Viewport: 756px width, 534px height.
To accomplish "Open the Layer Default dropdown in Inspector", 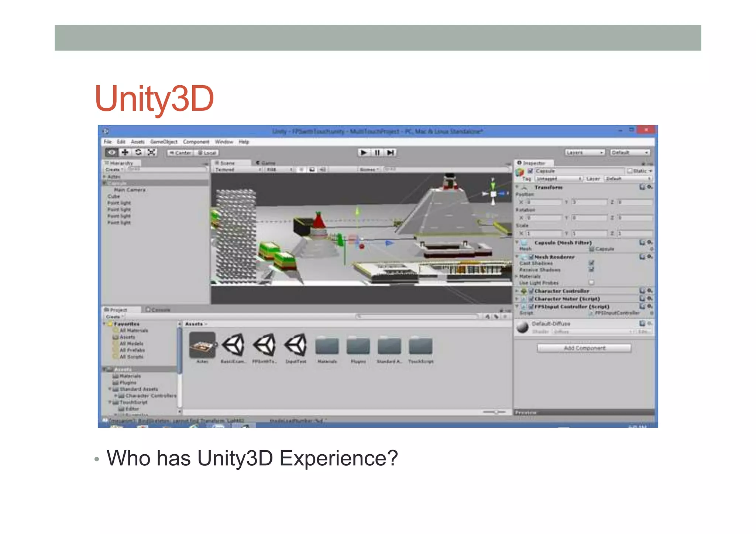I will [628, 179].
